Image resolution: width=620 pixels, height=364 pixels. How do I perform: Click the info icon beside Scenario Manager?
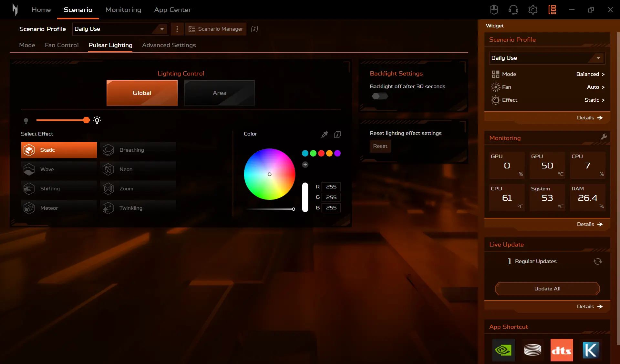254,29
